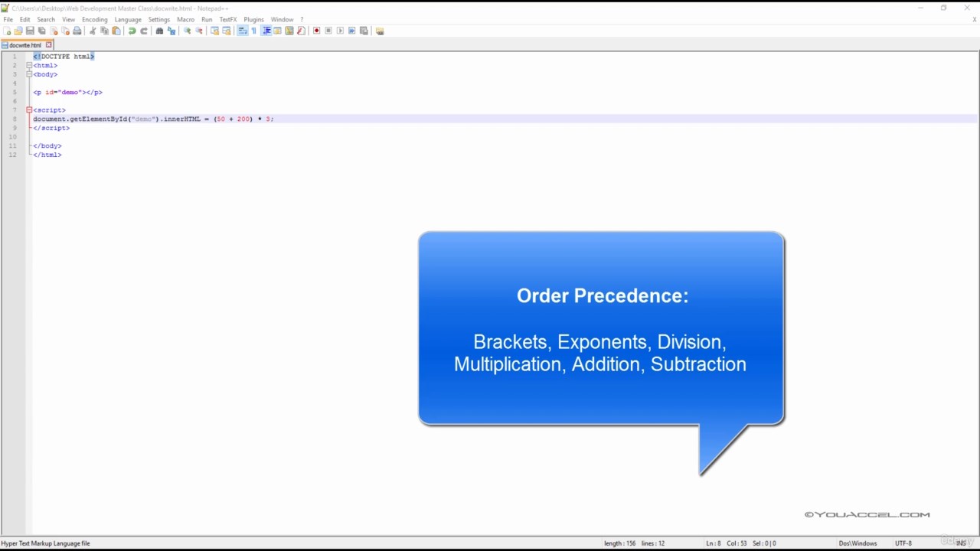980x551 pixels.
Task: Toggle synchronized vertical scrolling
Action: tap(214, 31)
